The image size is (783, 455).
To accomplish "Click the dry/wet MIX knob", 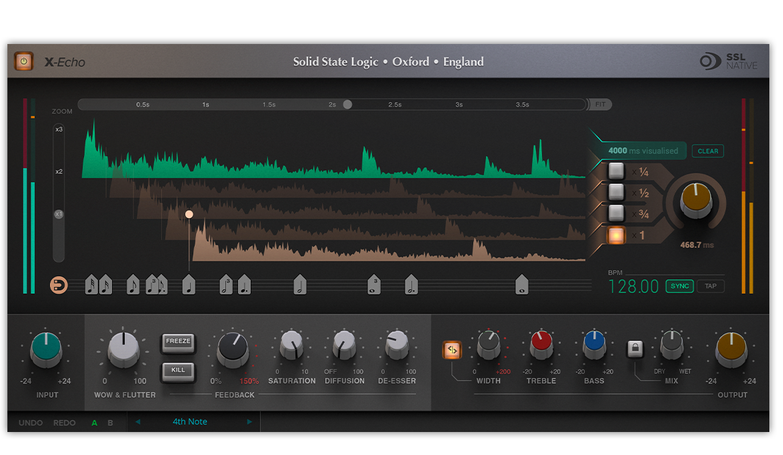I will (x=672, y=346).
